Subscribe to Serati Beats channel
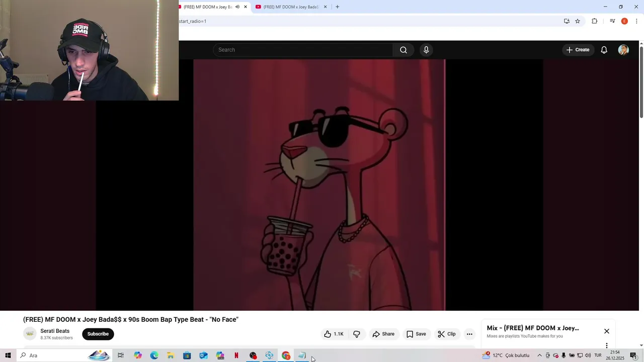Screen dimensions: 644x362 (98, 334)
